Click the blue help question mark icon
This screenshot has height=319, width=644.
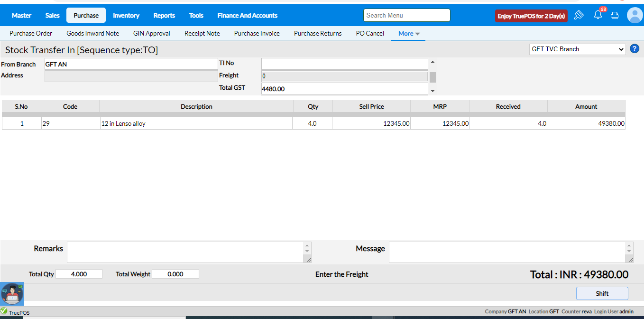(x=635, y=49)
